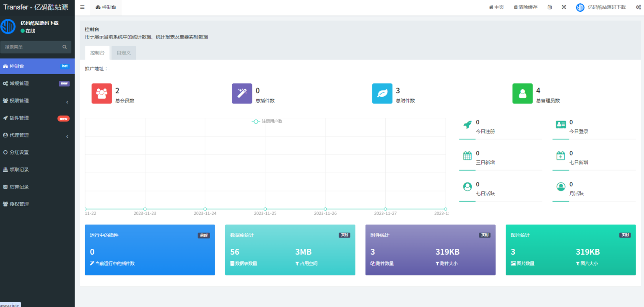Click the green 总管理员数 user icon
This screenshot has width=644, height=307.
click(522, 93)
